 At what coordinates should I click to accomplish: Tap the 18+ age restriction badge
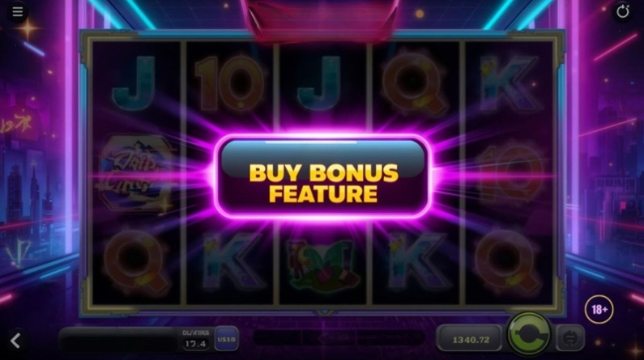pos(599,310)
